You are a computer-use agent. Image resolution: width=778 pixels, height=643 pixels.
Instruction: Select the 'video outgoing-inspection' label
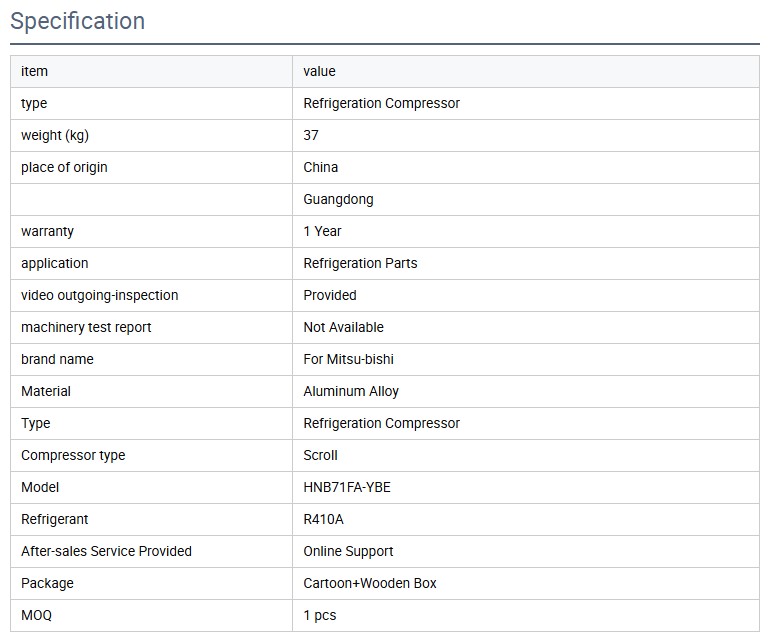point(99,295)
